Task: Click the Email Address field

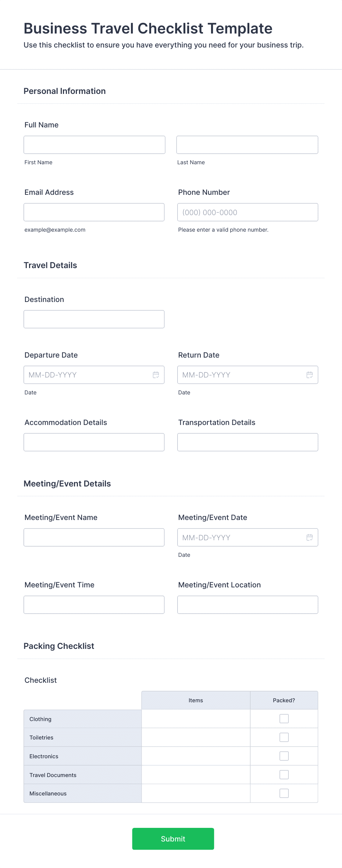Action: [x=94, y=212]
